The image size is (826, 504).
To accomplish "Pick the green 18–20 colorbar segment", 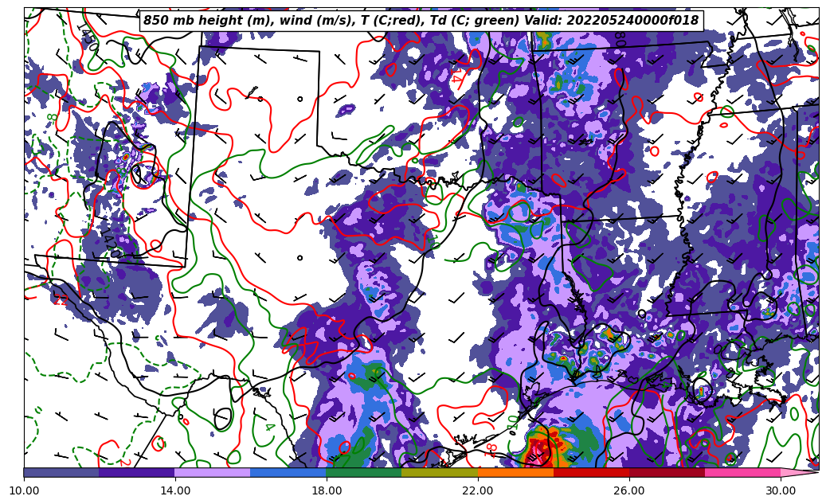I will [x=364, y=472].
